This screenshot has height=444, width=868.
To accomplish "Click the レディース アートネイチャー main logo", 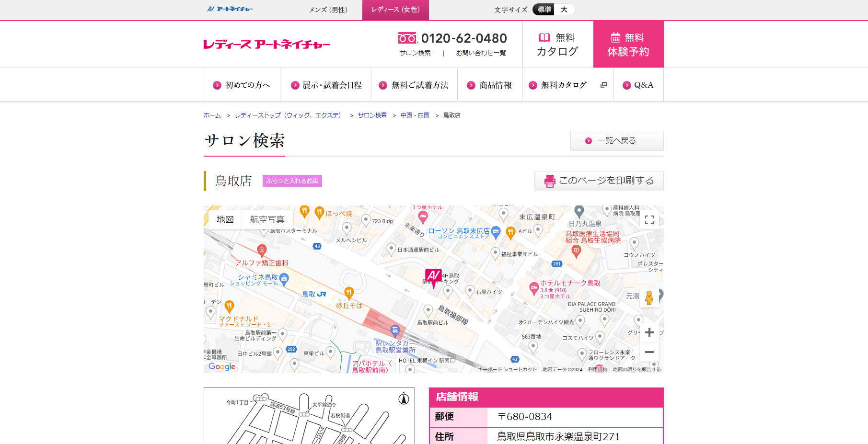I will 266,45.
